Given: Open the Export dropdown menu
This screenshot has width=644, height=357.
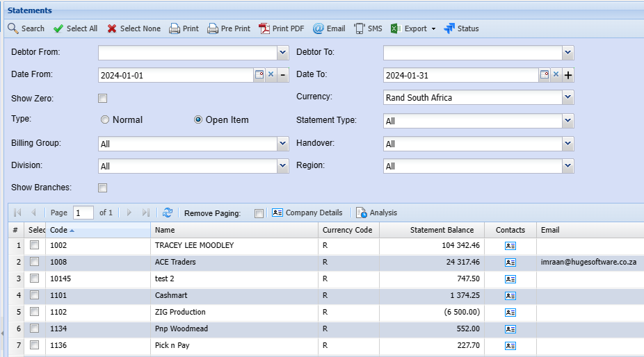Looking at the screenshot, I should (x=413, y=28).
